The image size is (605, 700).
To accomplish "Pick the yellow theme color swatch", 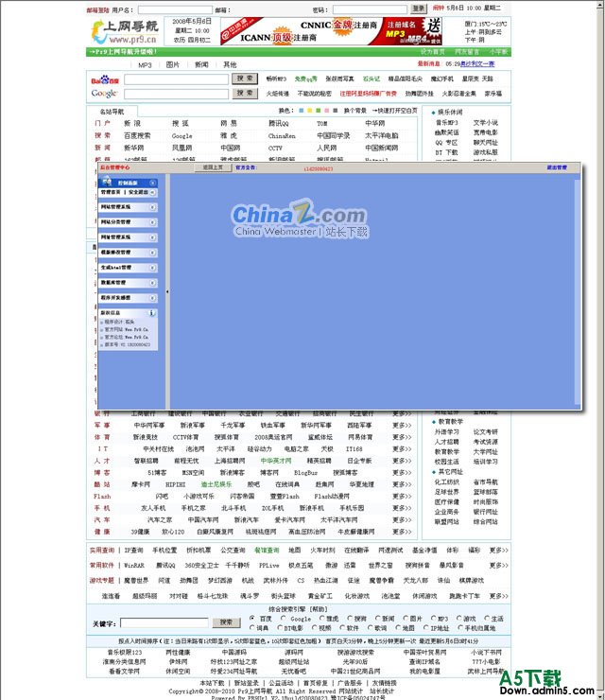I will click(310, 111).
